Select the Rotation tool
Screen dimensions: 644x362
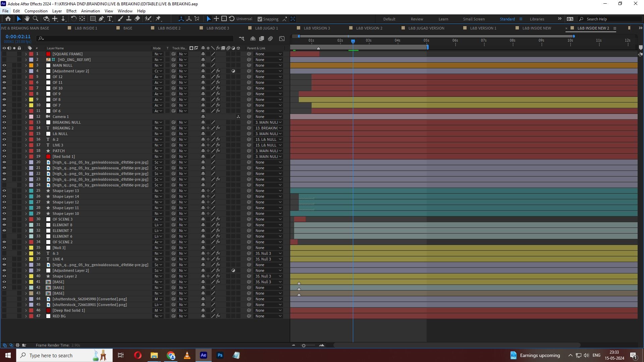(x=73, y=19)
